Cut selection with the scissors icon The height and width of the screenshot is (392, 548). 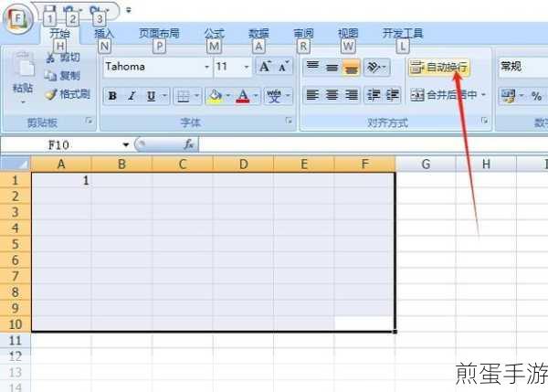tap(50, 58)
